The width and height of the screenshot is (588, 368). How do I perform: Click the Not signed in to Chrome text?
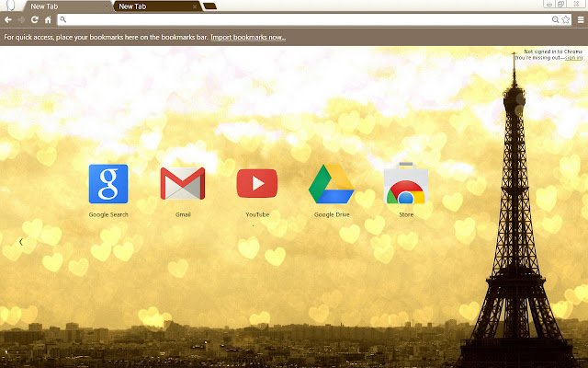(553, 52)
